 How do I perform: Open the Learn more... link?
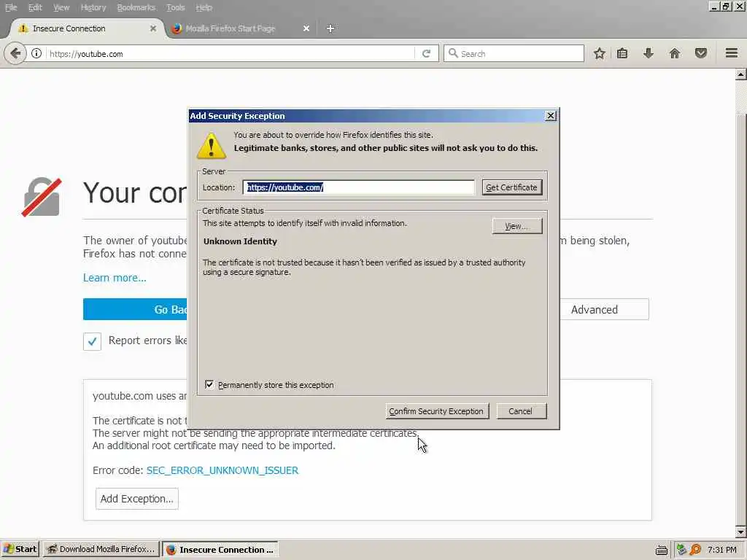pyautogui.click(x=115, y=278)
